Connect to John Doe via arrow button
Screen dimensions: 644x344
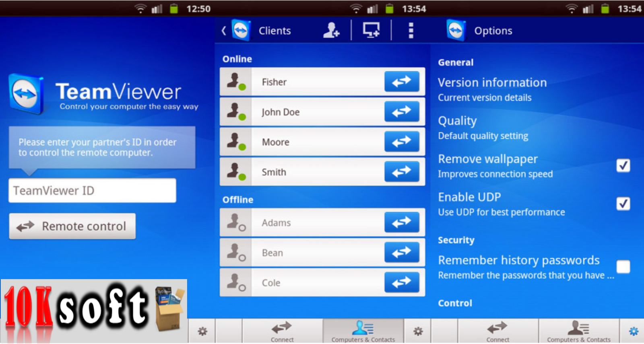[x=402, y=111]
